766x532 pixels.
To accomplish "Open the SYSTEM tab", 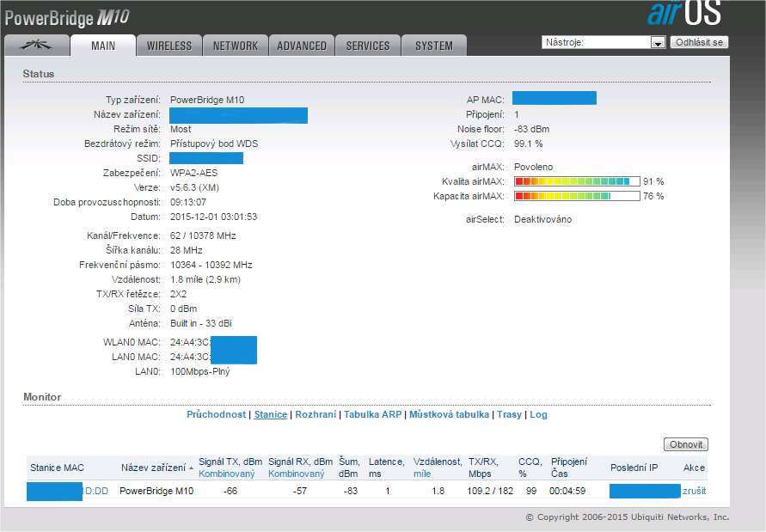I will (434, 46).
